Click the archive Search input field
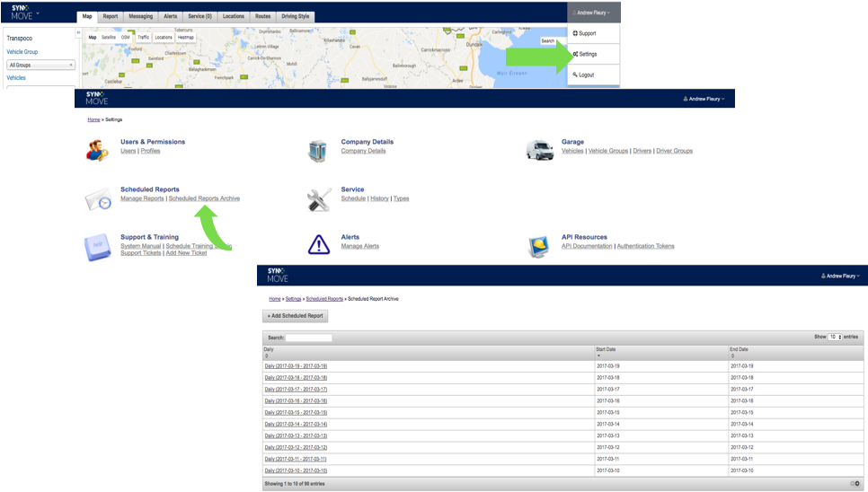This screenshot has width=868, height=492. click(308, 338)
